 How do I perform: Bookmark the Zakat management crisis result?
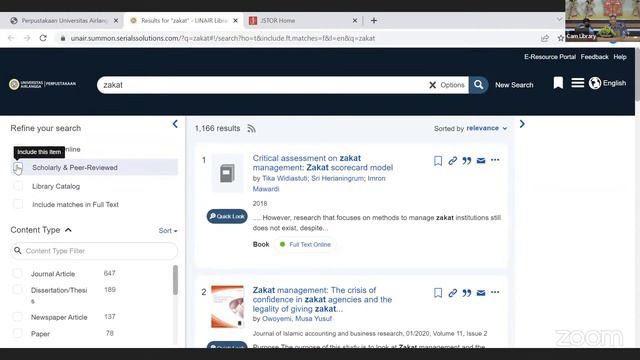[x=438, y=293]
